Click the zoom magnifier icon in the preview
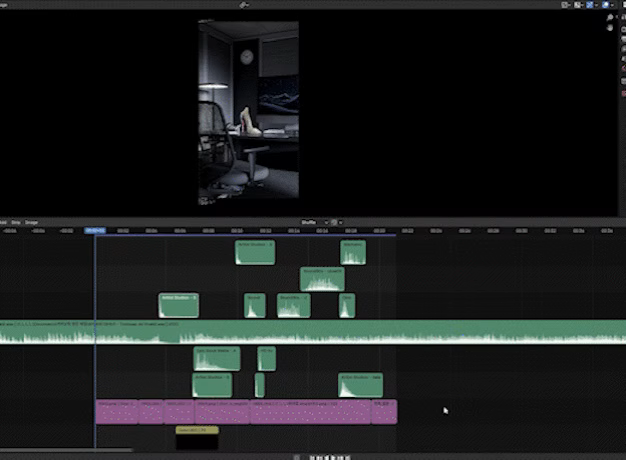626x460 pixels. click(610, 18)
